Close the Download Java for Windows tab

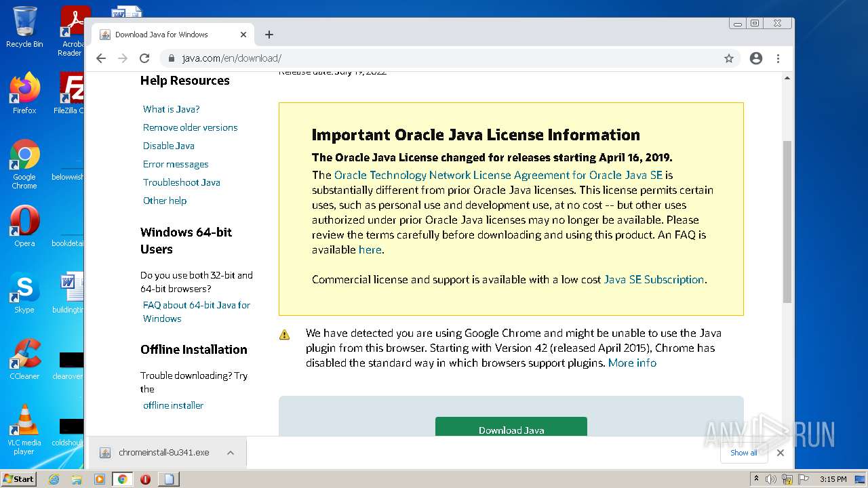pyautogui.click(x=243, y=35)
